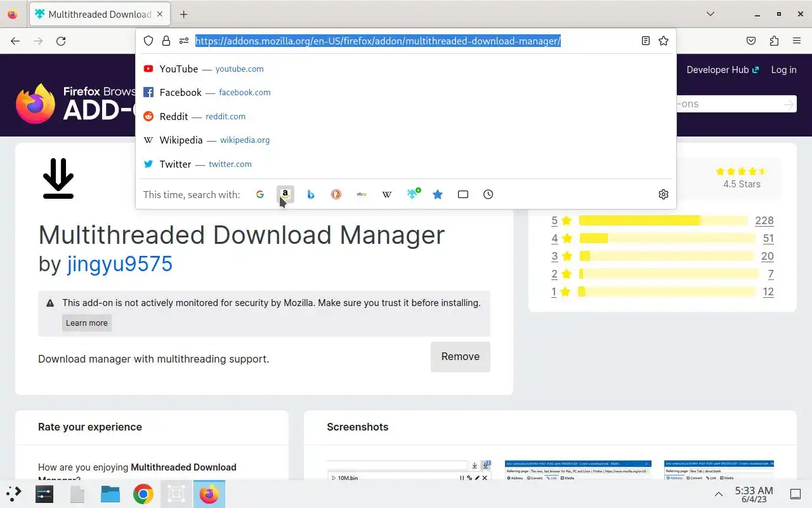Bookmark this page with star icon
Screen dimensions: 812x508
coord(664,41)
